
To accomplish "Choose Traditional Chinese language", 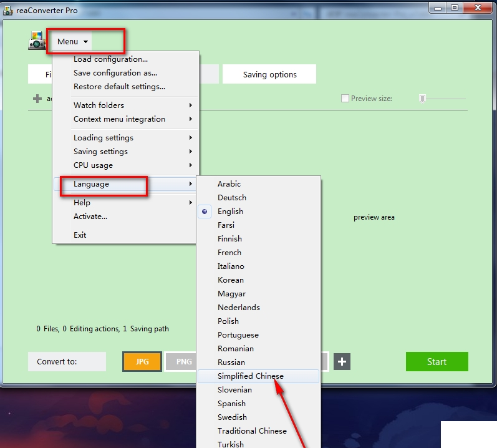I will 258,431.
